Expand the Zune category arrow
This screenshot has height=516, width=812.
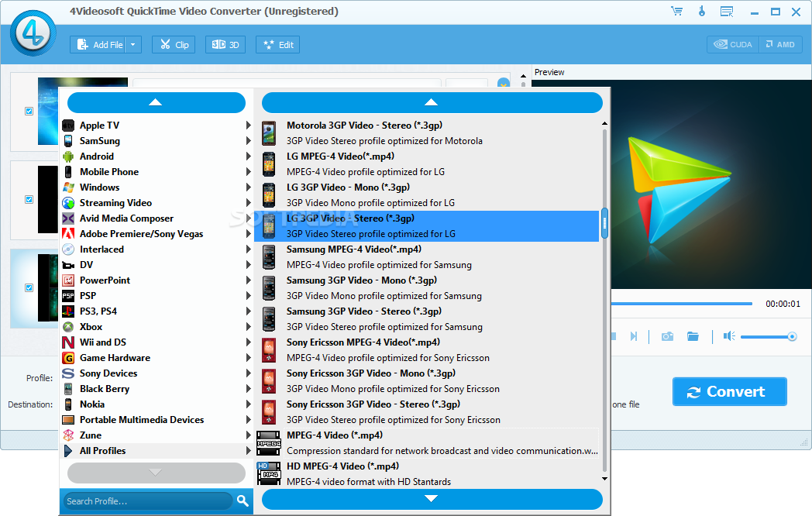[x=248, y=435]
